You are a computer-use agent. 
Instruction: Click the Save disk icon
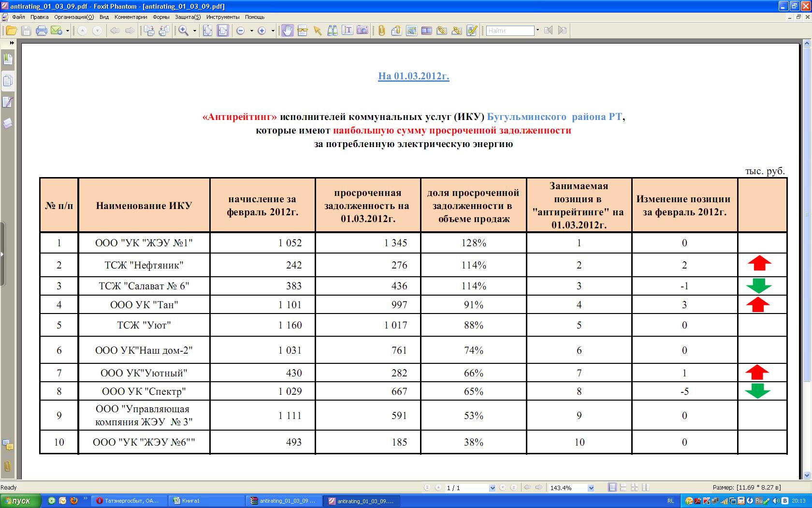click(27, 30)
